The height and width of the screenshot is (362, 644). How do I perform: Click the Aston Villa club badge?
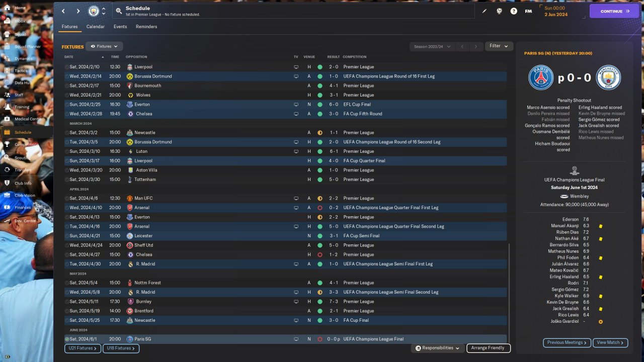coord(130,170)
